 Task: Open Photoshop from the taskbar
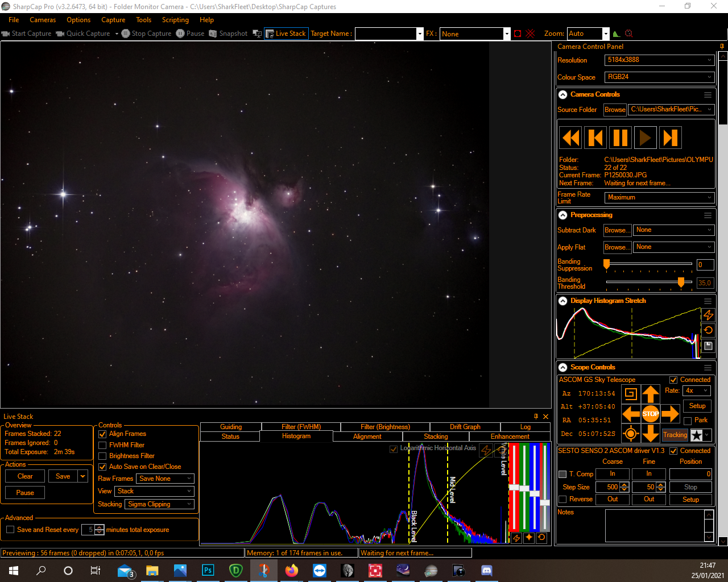208,570
